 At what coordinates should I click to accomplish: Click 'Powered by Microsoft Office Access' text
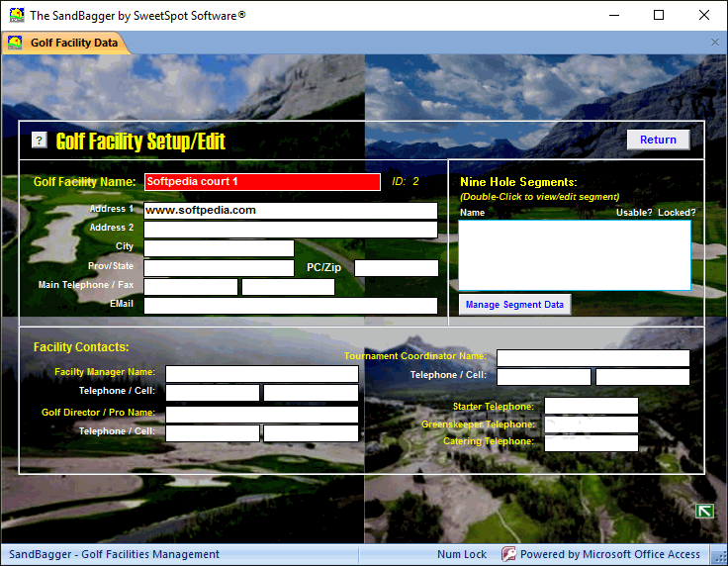point(610,554)
